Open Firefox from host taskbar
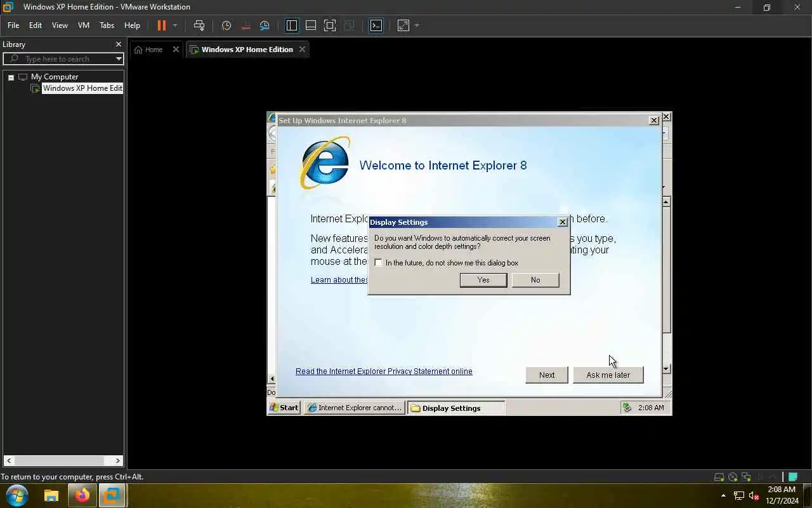The image size is (812, 508). (x=82, y=495)
